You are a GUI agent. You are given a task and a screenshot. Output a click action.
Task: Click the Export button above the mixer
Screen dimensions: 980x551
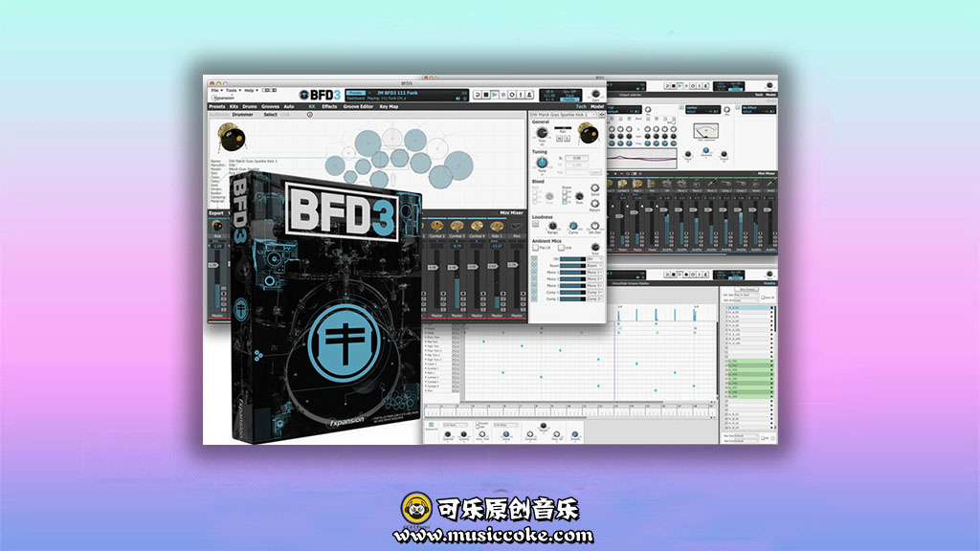tap(215, 213)
